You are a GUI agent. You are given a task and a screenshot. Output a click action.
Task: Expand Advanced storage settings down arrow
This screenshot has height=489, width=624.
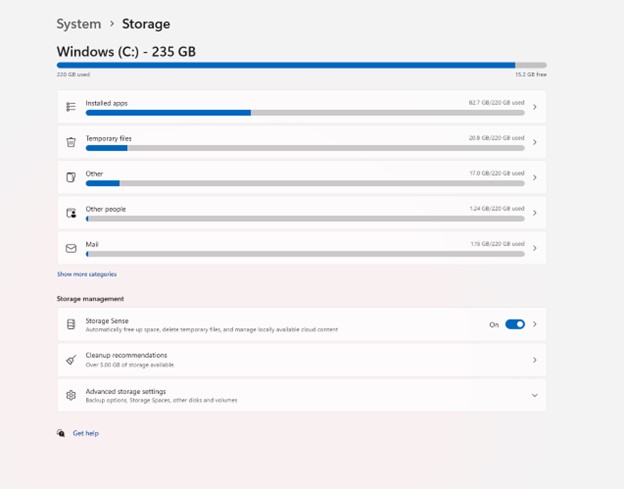[535, 395]
